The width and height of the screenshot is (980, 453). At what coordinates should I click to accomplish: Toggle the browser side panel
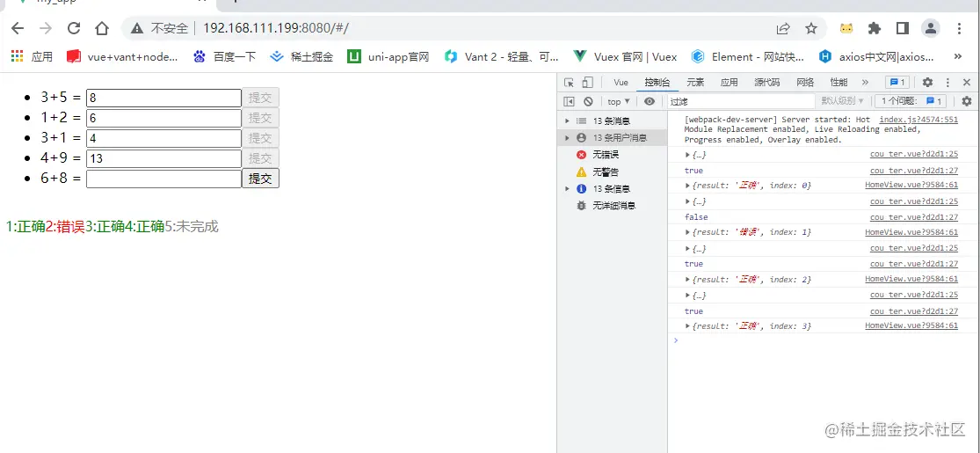[x=903, y=28]
